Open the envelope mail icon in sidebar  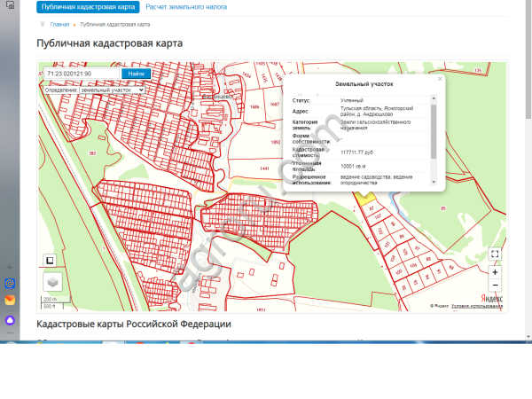10,300
